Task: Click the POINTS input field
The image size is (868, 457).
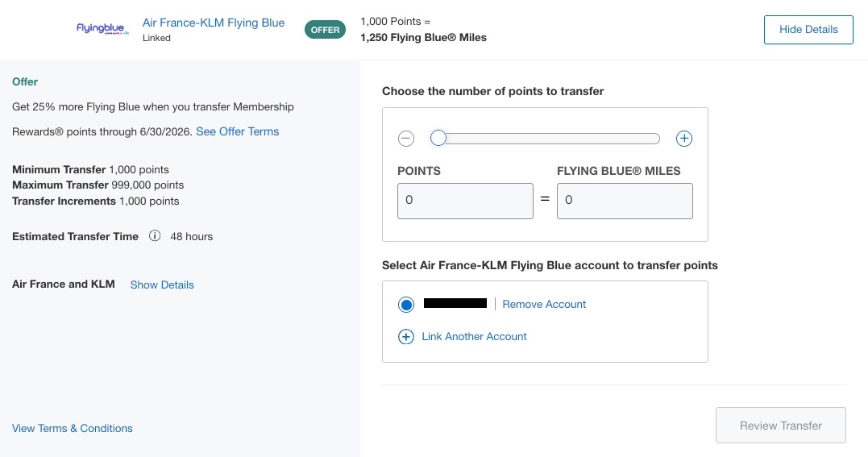Action: tap(466, 201)
